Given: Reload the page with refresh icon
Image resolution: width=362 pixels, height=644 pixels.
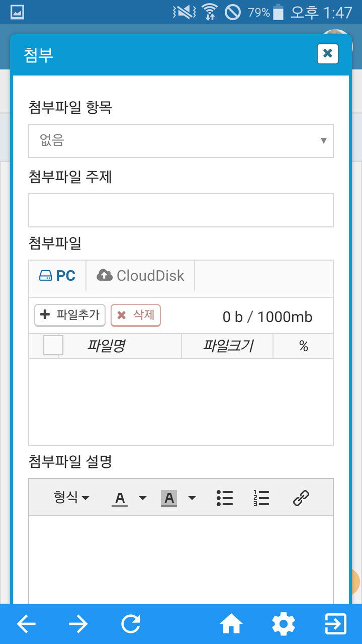Looking at the screenshot, I should pyautogui.click(x=131, y=624).
